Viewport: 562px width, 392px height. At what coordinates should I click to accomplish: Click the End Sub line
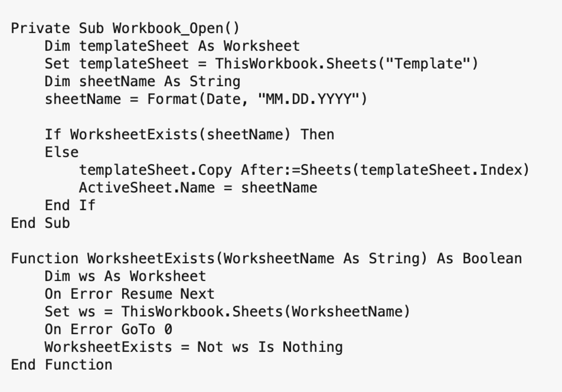tap(41, 223)
